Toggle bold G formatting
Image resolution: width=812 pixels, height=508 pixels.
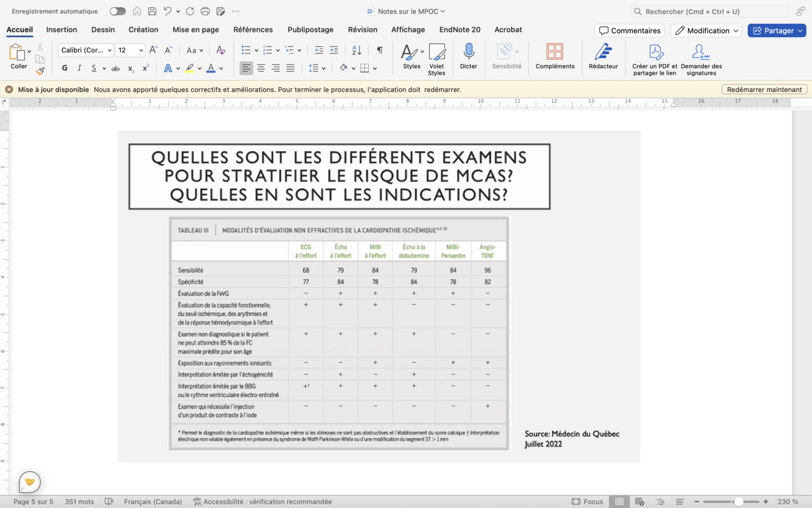(x=65, y=68)
